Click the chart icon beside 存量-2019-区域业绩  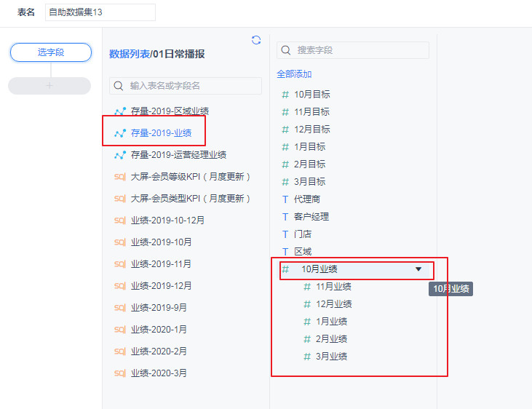point(120,111)
